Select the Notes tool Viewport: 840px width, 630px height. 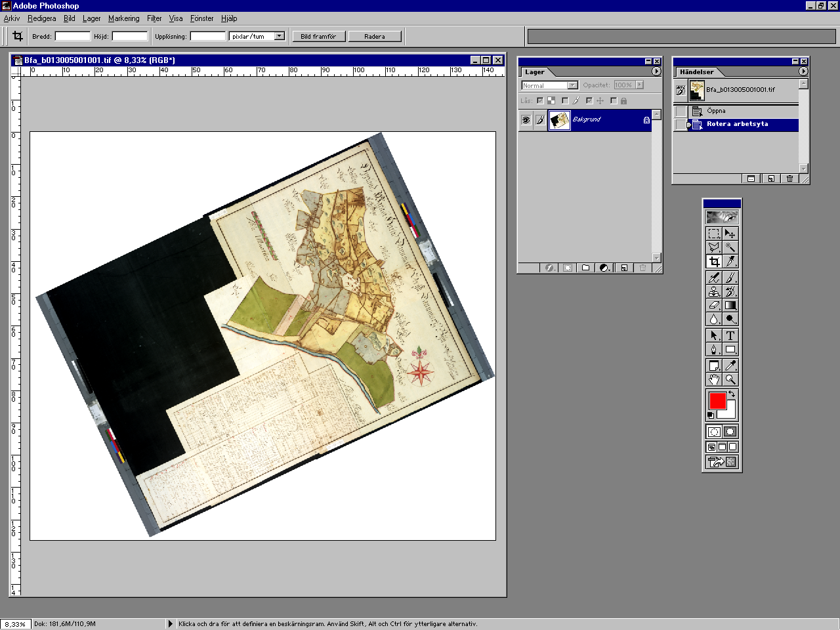[x=714, y=366]
